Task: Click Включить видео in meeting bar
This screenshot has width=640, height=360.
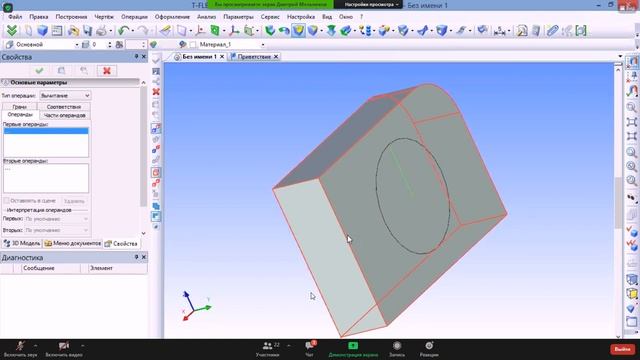Action: [64, 349]
